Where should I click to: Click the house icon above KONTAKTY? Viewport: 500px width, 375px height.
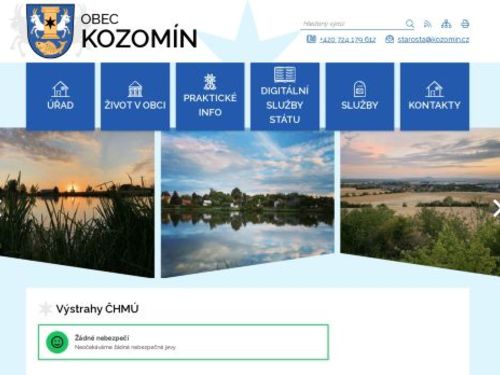[x=434, y=89]
